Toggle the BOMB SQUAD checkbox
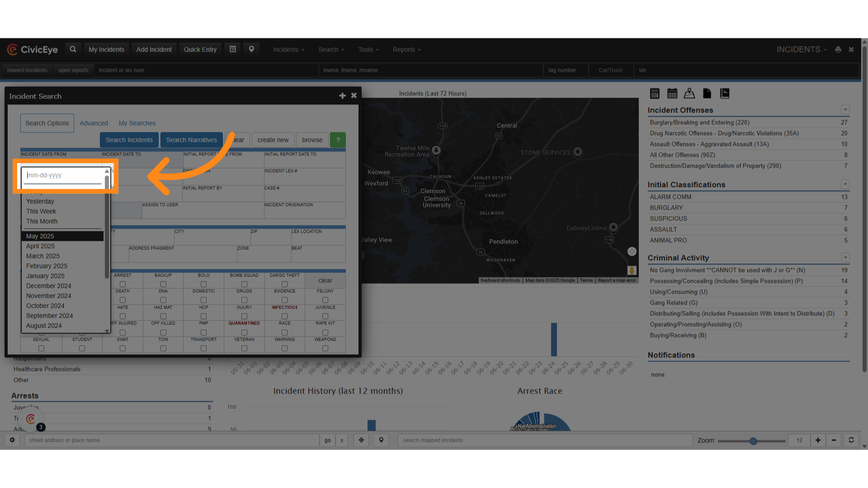This screenshot has height=488, width=868. (x=244, y=284)
